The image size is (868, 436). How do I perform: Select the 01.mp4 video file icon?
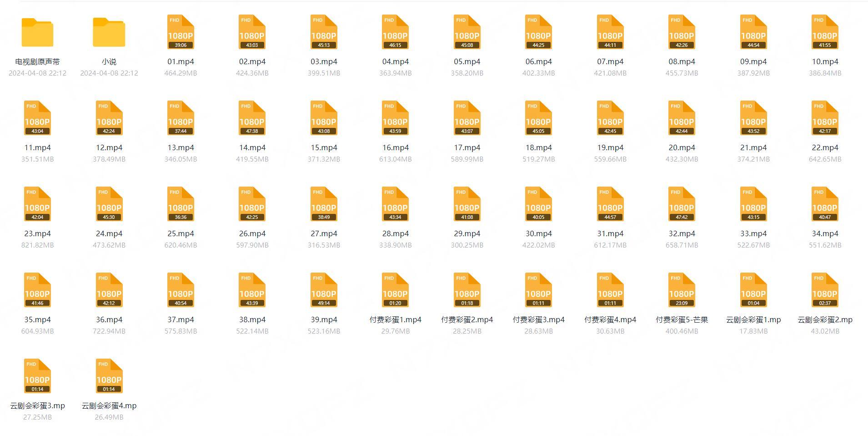pyautogui.click(x=180, y=32)
